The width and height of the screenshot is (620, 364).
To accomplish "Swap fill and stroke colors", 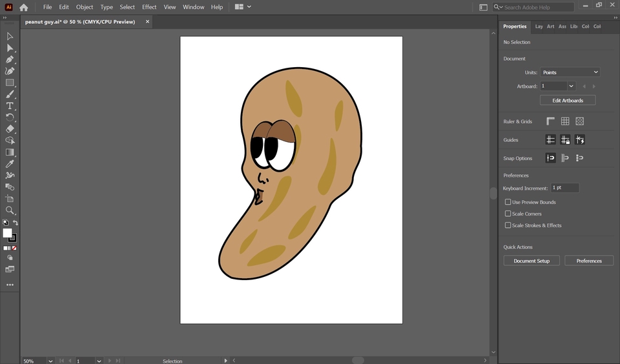I will [15, 223].
